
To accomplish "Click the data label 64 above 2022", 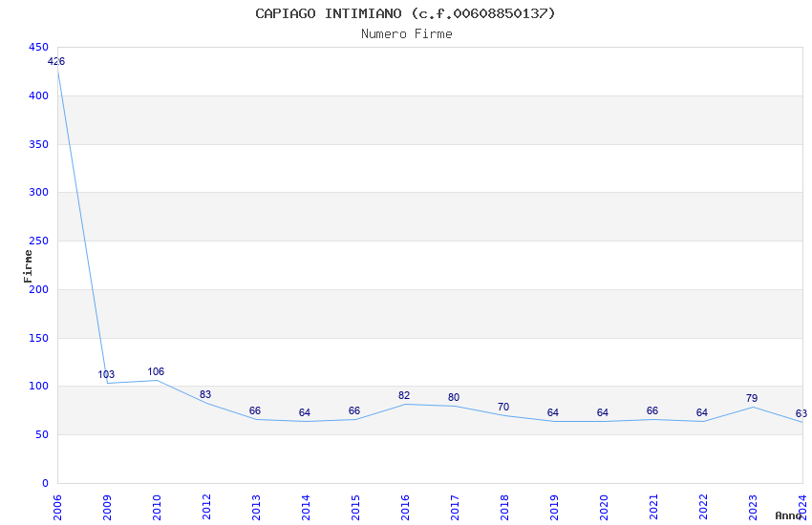I will [x=702, y=412].
